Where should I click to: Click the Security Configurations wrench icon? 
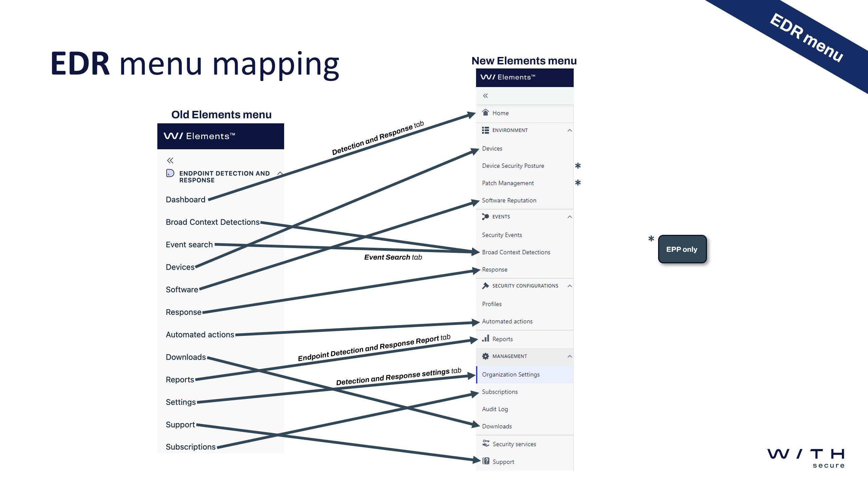(x=485, y=286)
